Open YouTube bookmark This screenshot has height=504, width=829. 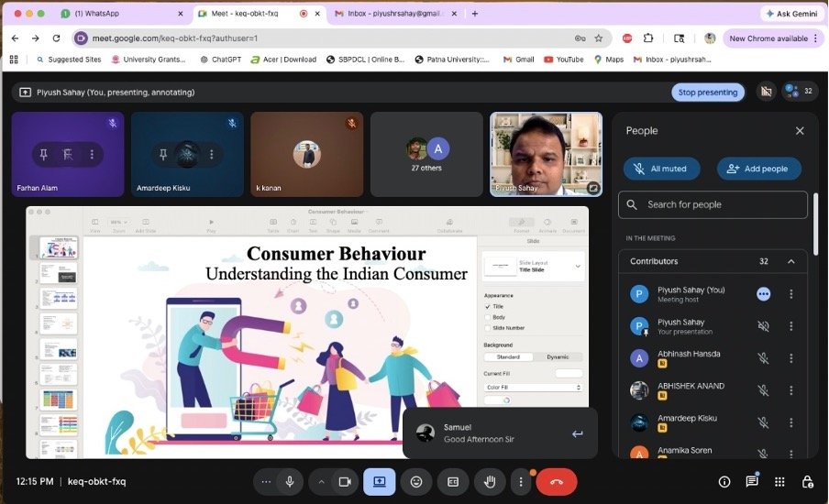click(x=564, y=60)
